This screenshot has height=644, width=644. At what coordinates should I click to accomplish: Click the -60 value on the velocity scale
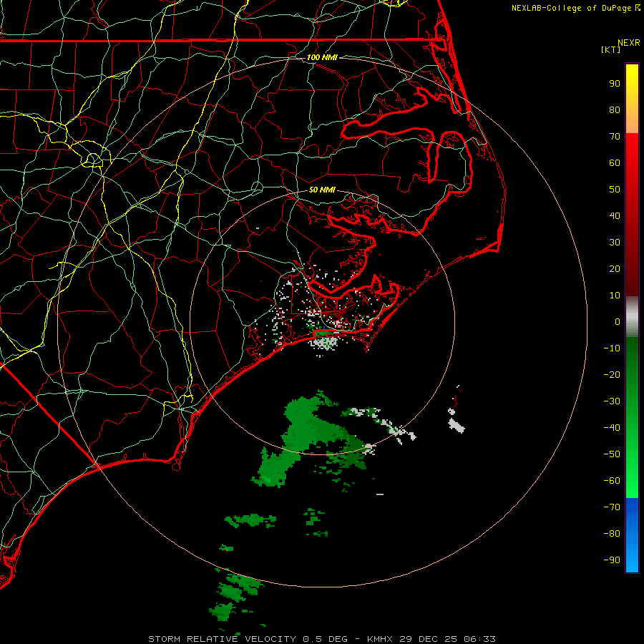click(x=612, y=481)
